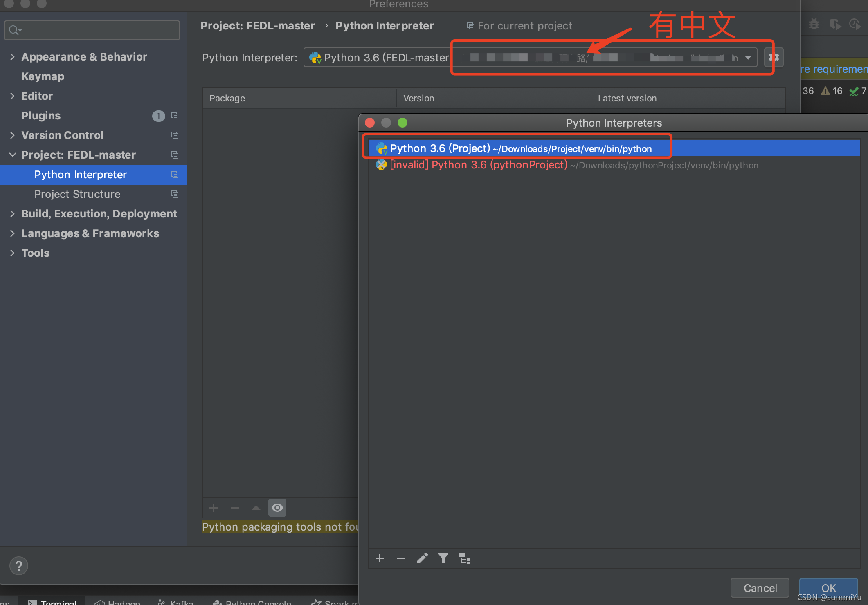Image resolution: width=868 pixels, height=605 pixels.
Task: Expand Build, Execution, Deployment section
Action: point(12,214)
